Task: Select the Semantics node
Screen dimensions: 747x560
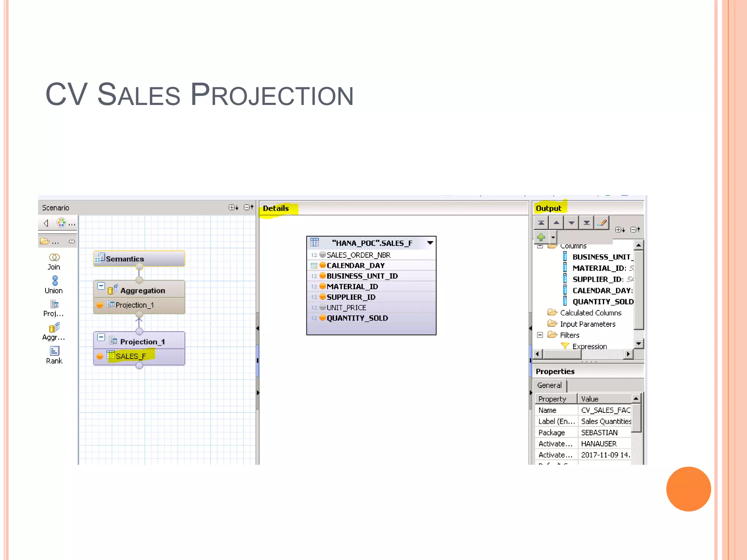Action: [139, 258]
